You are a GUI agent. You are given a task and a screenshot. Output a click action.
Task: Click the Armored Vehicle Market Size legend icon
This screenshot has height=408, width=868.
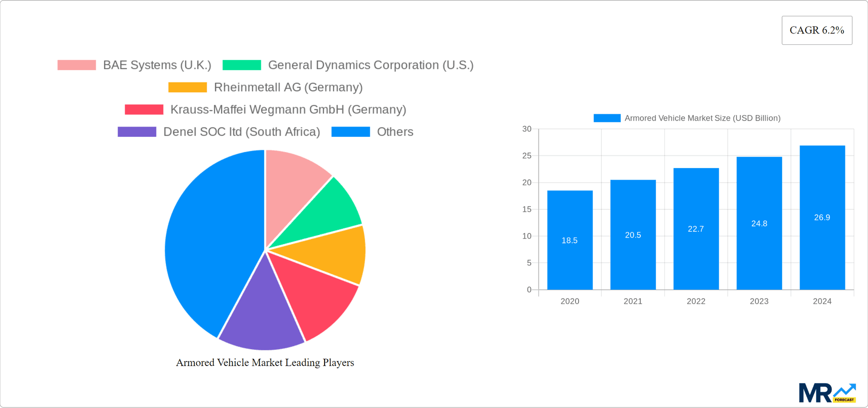point(606,118)
